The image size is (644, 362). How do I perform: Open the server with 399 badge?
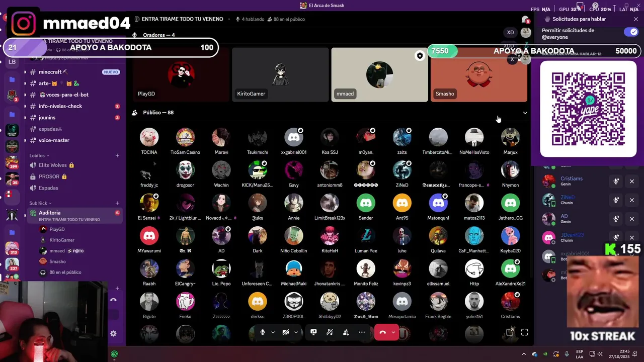(x=12, y=163)
